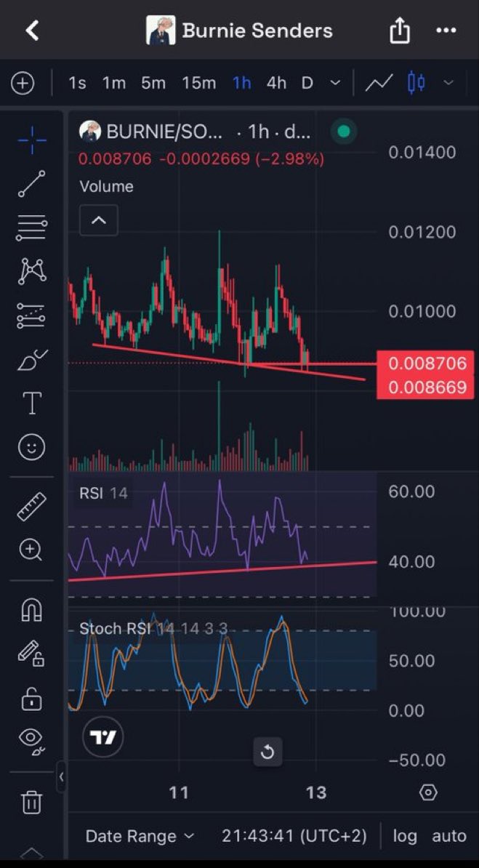Lock all drawing tools padlock
This screenshot has height=868, width=479.
(x=31, y=699)
